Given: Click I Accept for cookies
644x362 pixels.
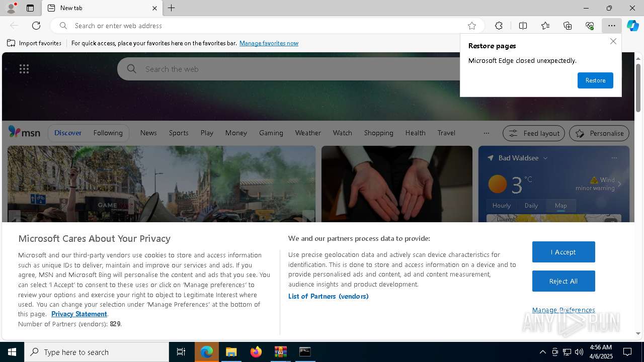Looking at the screenshot, I should coord(563,252).
